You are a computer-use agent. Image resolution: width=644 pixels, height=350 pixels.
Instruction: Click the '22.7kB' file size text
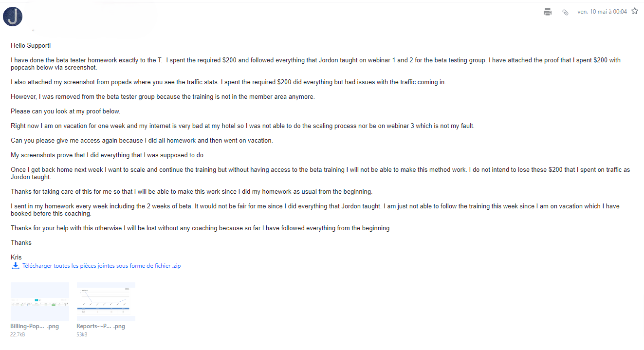click(x=18, y=334)
